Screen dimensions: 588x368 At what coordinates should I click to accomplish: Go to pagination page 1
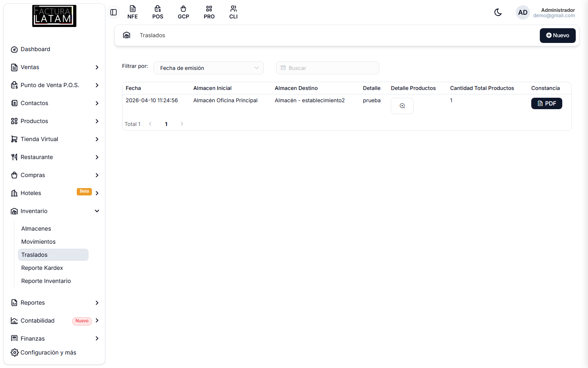tap(166, 124)
